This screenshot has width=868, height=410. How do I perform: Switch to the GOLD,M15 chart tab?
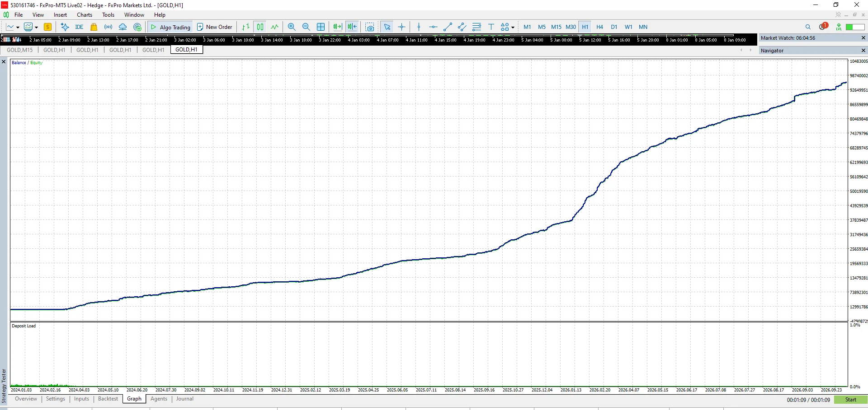(x=20, y=50)
